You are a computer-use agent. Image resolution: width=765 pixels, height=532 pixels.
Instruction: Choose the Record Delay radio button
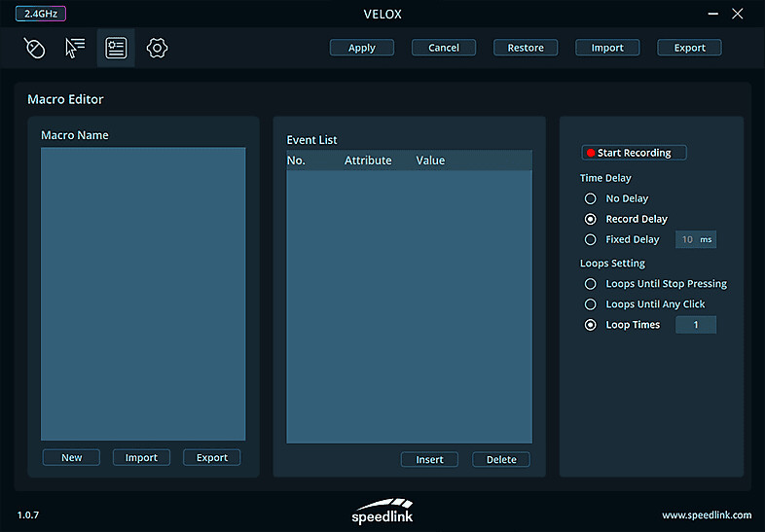point(590,219)
